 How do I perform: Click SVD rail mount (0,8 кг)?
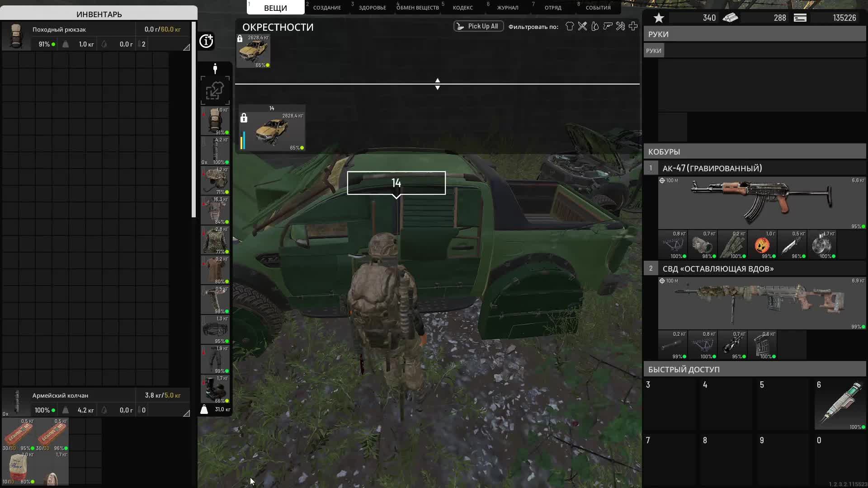[x=703, y=345]
